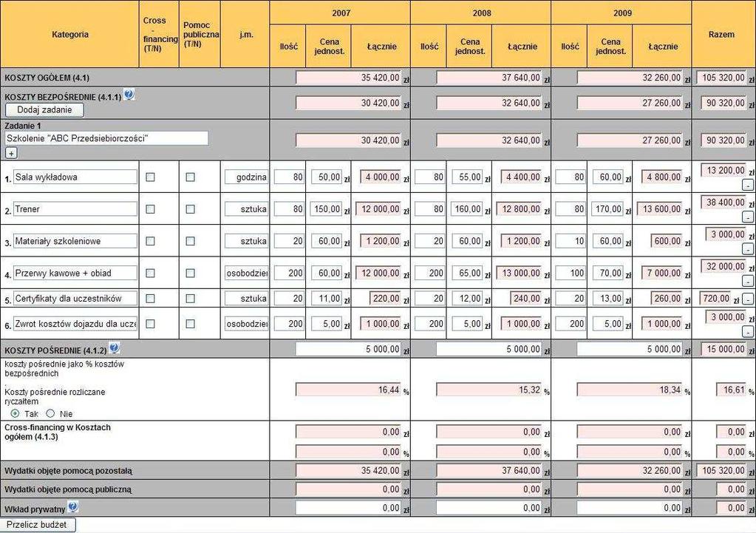Edit 2008 Koszty pośrednie field 5 000,00

(489, 349)
